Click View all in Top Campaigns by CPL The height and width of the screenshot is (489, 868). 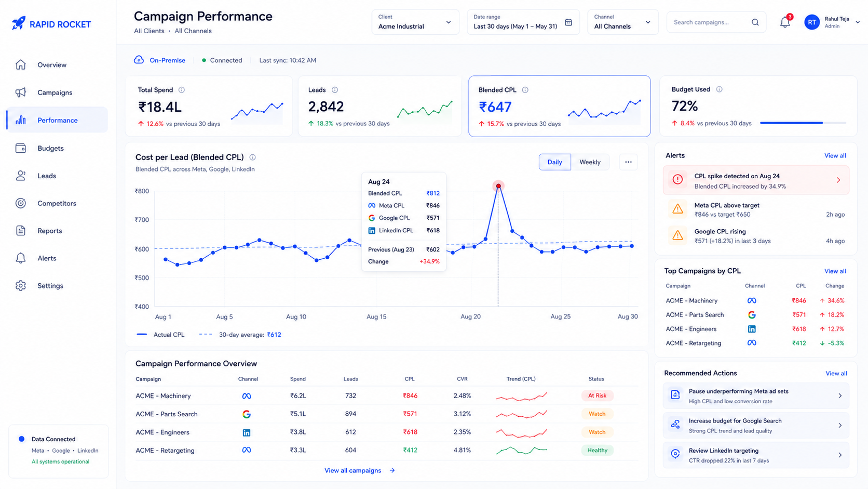point(835,271)
